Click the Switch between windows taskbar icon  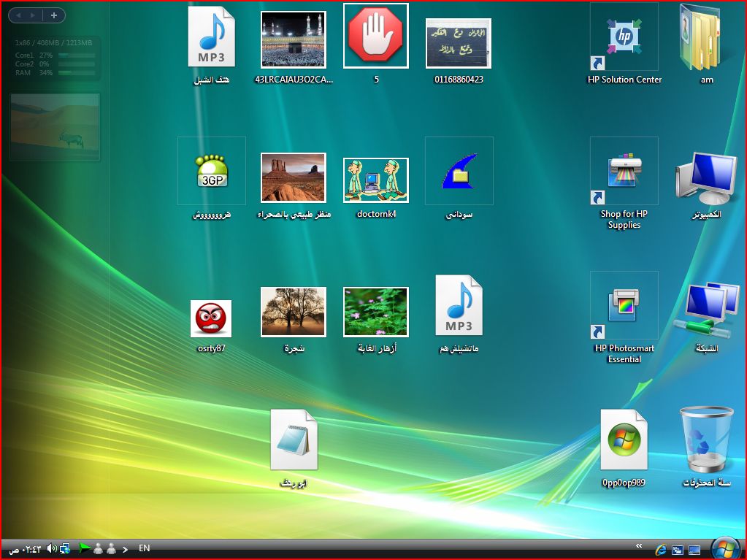pos(678,550)
